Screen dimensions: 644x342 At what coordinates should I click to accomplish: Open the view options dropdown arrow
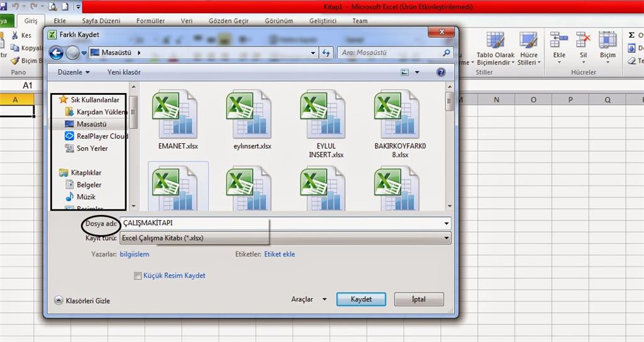(418, 72)
